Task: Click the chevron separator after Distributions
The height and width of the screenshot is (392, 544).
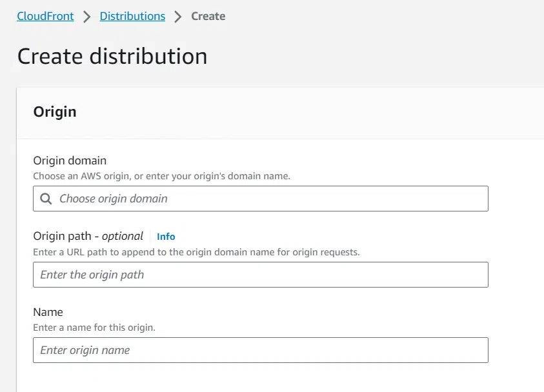Action: coord(178,17)
